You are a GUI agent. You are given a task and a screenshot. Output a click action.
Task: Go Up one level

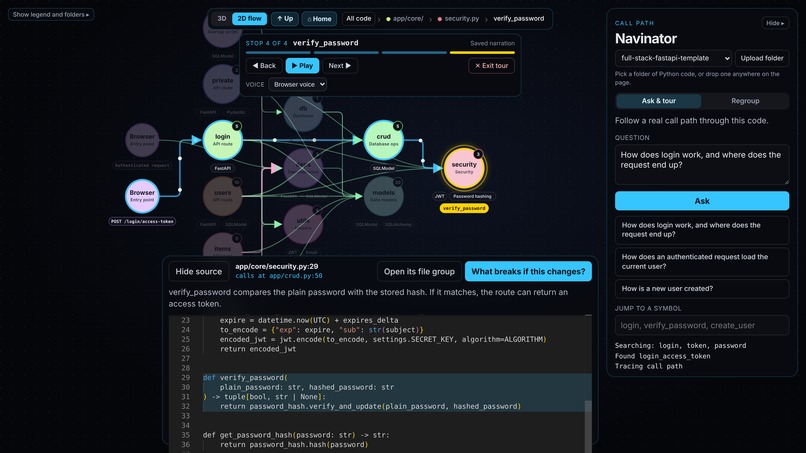[285, 19]
